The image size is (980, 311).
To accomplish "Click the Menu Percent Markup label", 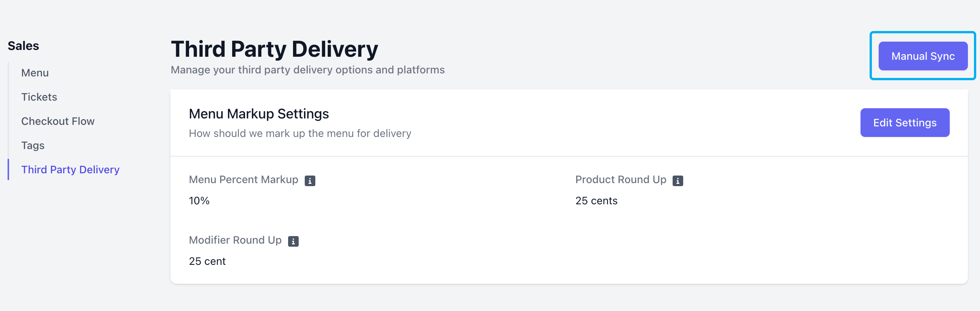I will 243,180.
